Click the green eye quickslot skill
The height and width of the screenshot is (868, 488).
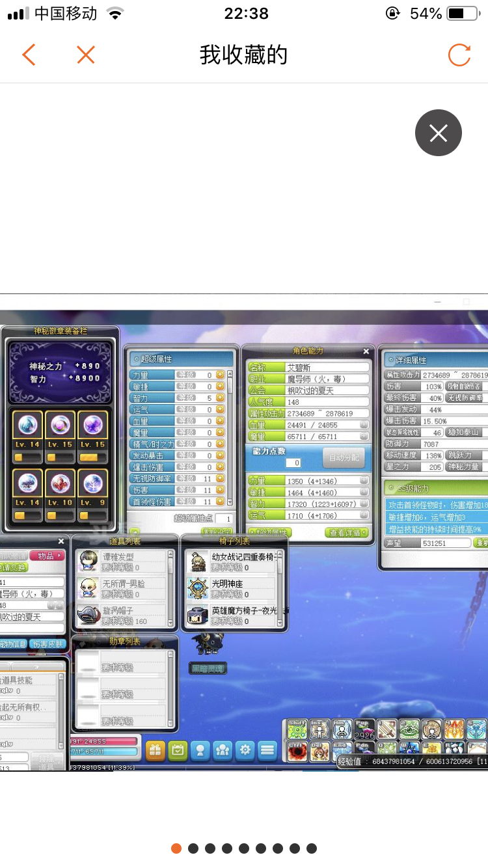coord(409,729)
